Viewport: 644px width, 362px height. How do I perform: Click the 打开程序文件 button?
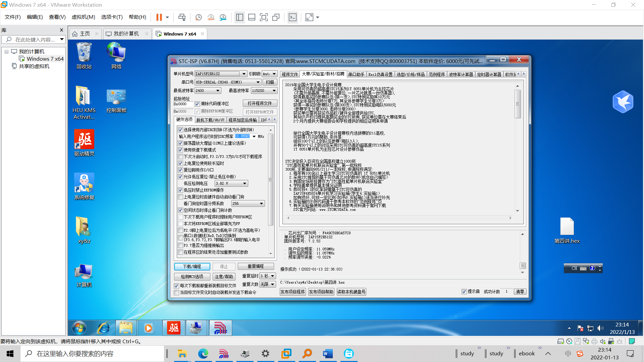pyautogui.click(x=260, y=103)
